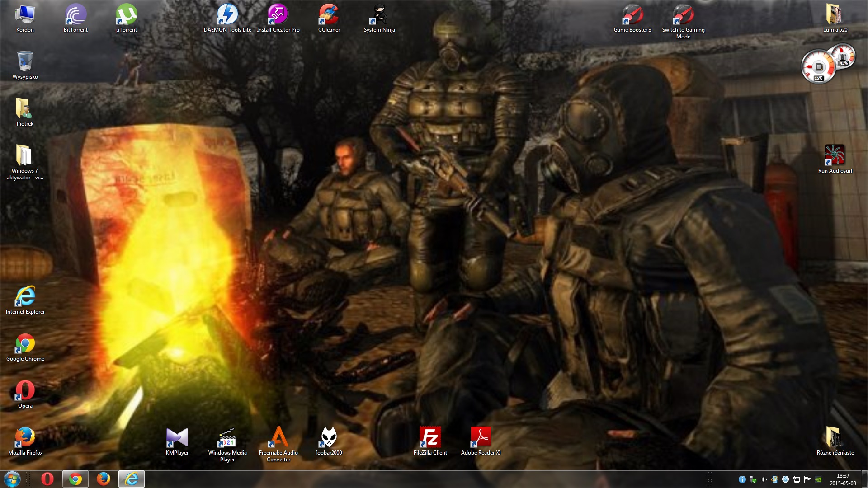Open the volume speaker tray icon
Viewport: 868px width, 488px height.
(764, 479)
